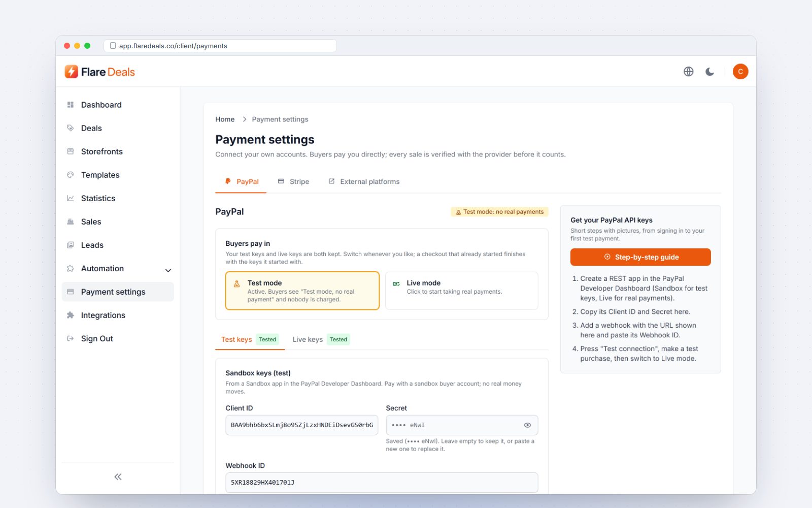Click the Statistics chart icon
Viewport: 812px width, 508px height.
pos(71,198)
